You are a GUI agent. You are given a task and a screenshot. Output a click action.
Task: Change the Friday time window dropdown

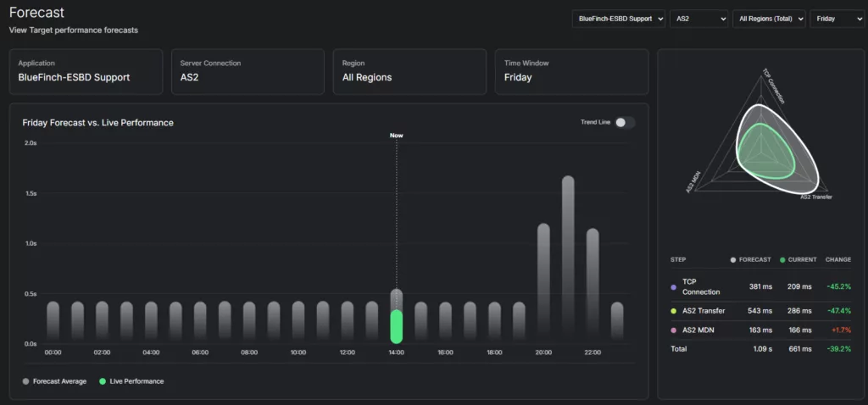coord(836,19)
